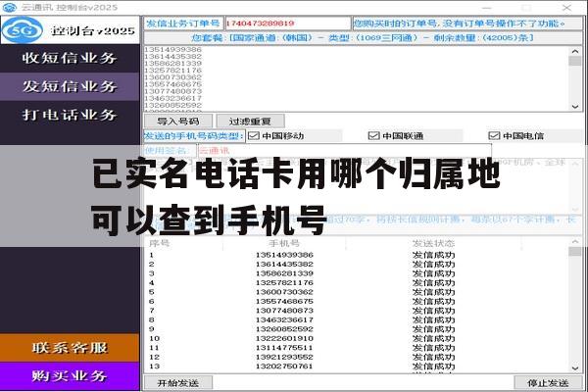588x392 pixels.
Task: Select the 发短信业务 menu item
Action: pyautogui.click(x=70, y=86)
